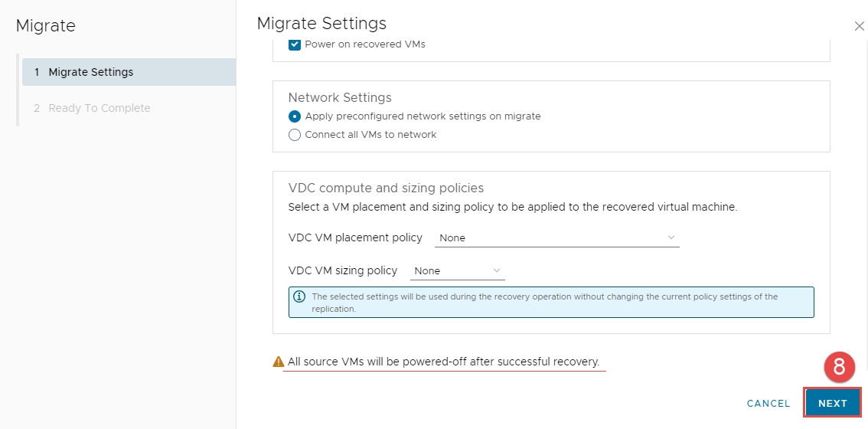Click the VDC compute and sizing policies heading
The width and height of the screenshot is (868, 429).
(x=386, y=188)
